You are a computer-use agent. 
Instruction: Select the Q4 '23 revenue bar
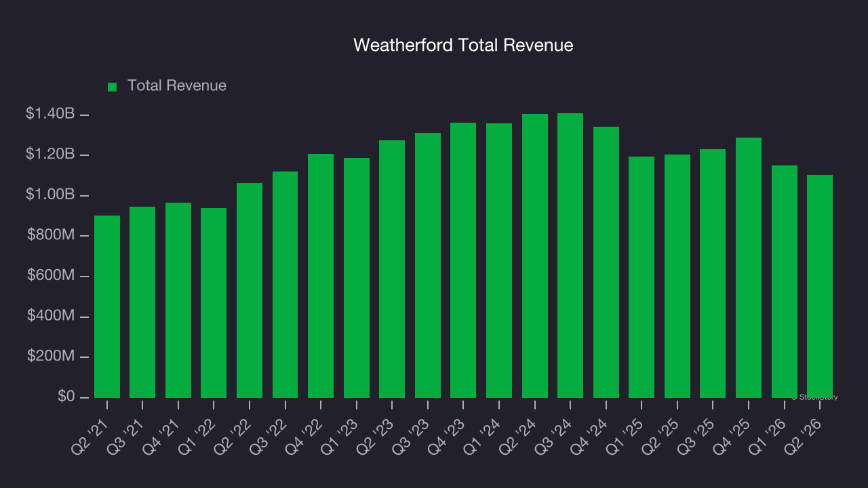pos(463,260)
